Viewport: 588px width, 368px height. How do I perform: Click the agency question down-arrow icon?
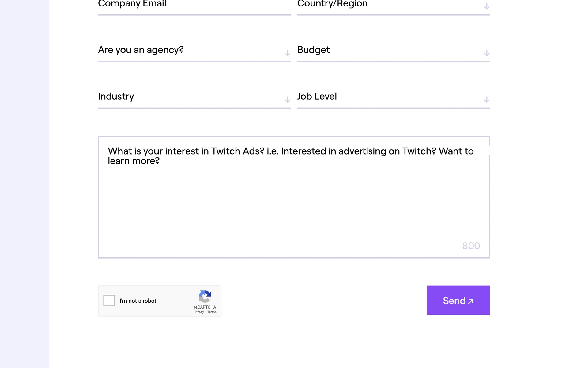[x=287, y=53]
